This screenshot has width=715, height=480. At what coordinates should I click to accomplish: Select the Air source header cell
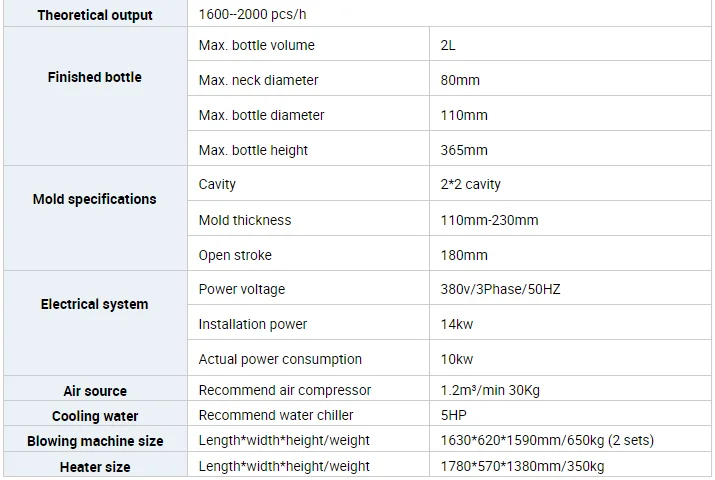point(95,391)
